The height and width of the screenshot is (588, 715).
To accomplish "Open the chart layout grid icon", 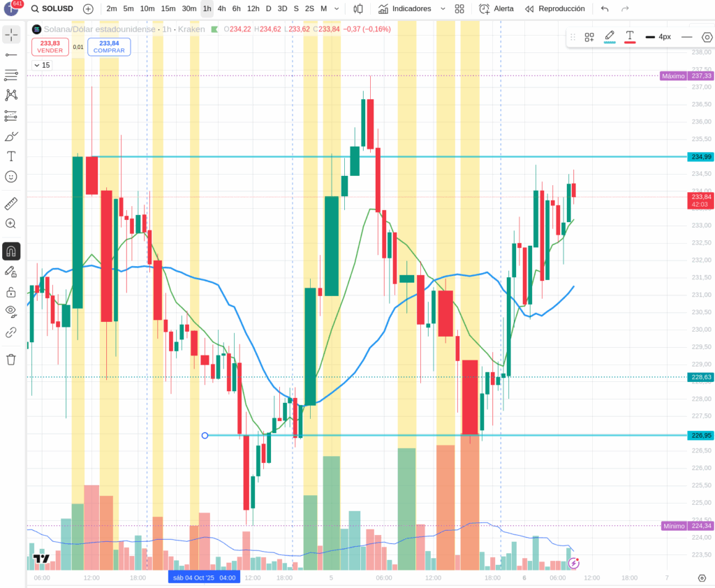I will [459, 9].
